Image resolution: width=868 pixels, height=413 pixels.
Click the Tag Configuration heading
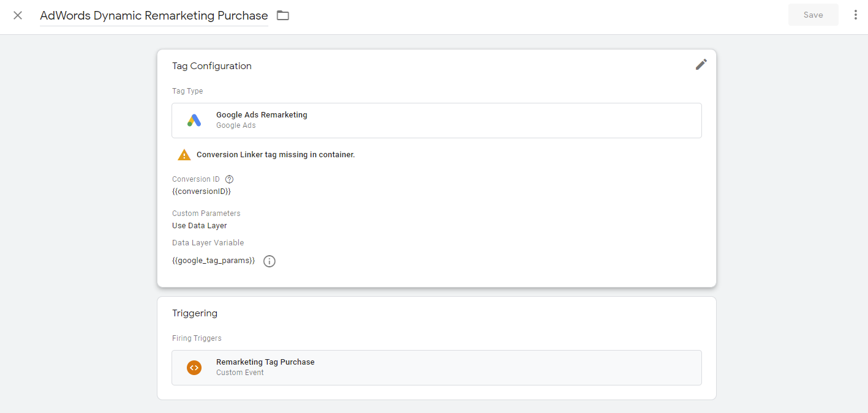tap(212, 66)
